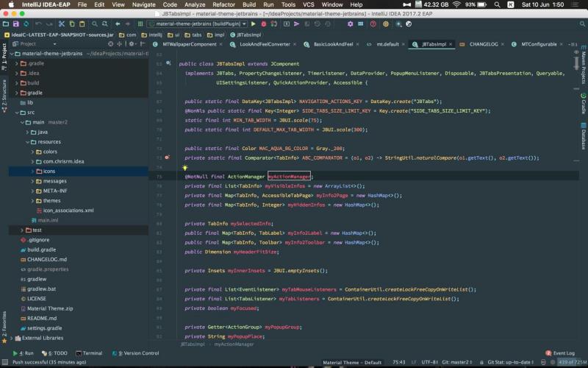This screenshot has width=588, height=368.
Task: Toggle the Maven Projects side panel
Action: tap(584, 65)
